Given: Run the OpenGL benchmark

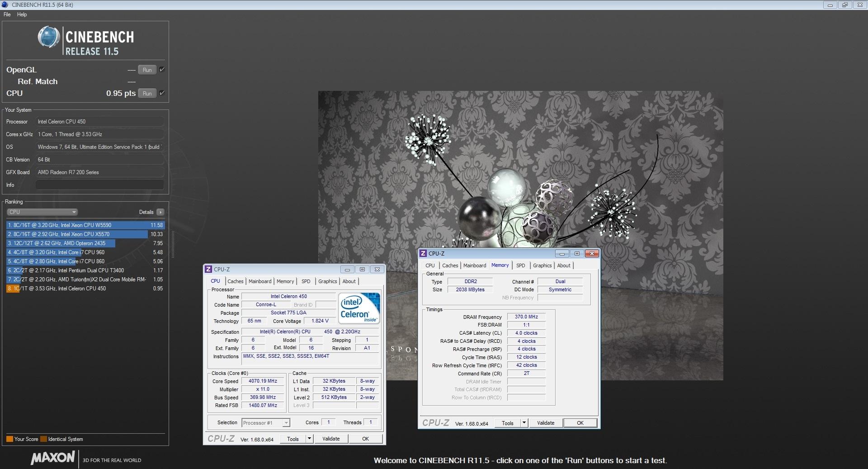Looking at the screenshot, I should [147, 70].
